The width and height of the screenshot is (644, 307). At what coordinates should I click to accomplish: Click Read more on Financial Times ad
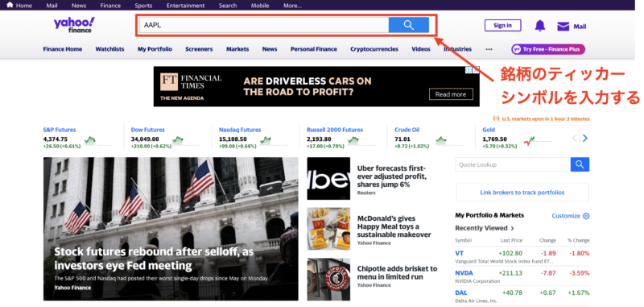click(x=451, y=94)
